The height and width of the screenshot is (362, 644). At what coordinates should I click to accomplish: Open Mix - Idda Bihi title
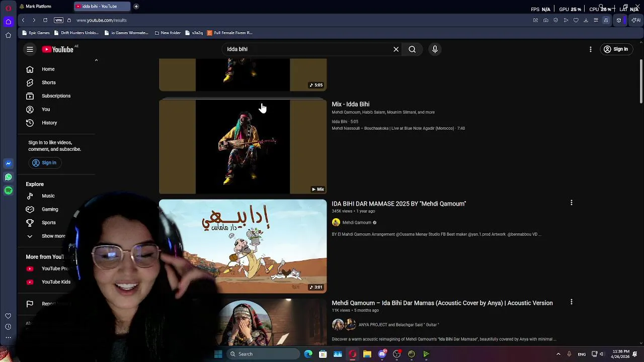[x=351, y=104]
